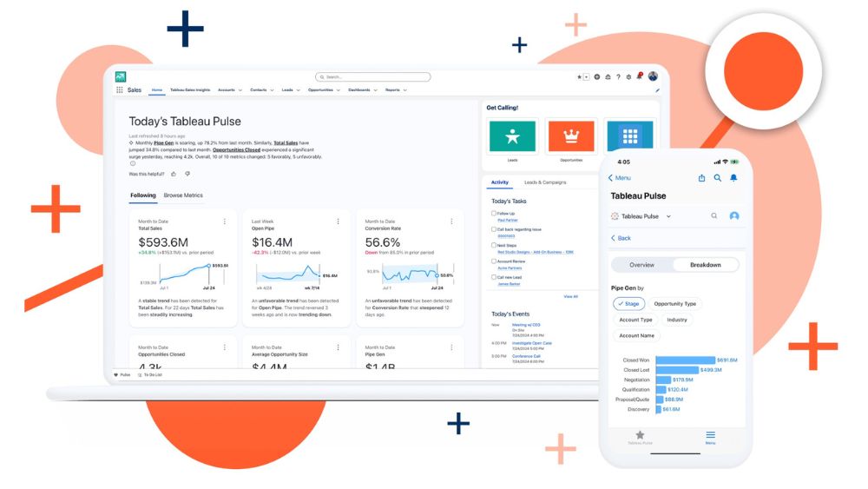Open the Tableau Pulse dropdown on the phone

(x=668, y=216)
